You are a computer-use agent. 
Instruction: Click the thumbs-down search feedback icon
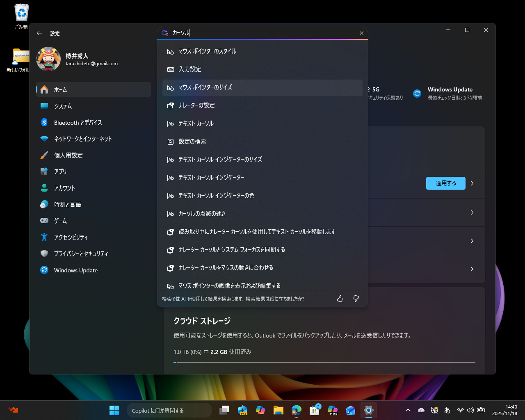tap(356, 299)
